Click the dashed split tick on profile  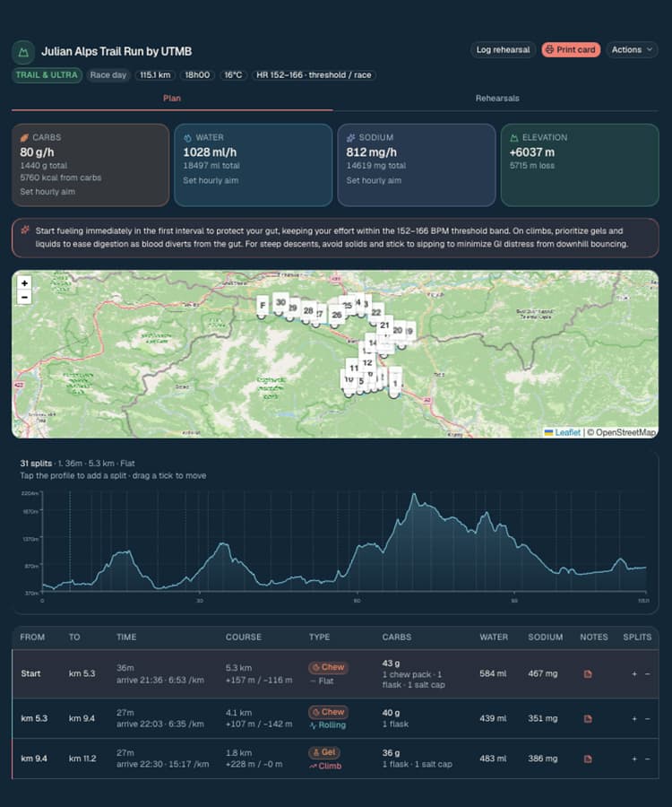[71, 542]
